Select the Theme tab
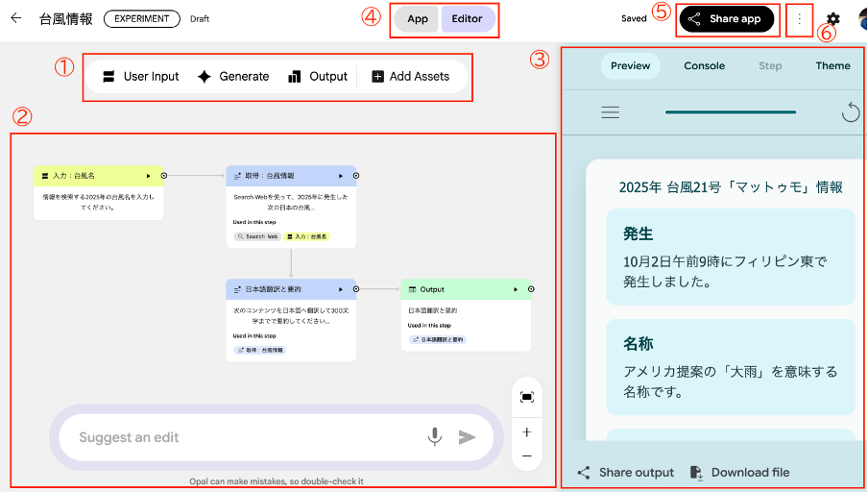Screen dimensions: 868x492 [x=832, y=66]
